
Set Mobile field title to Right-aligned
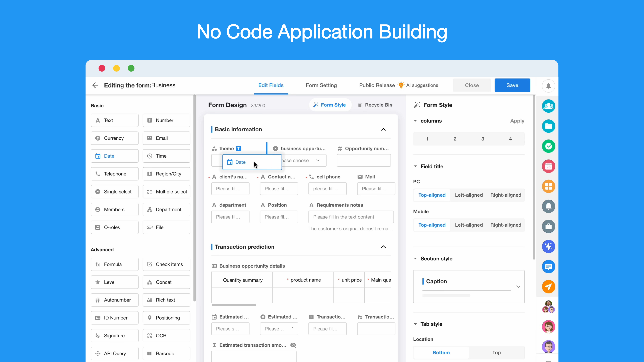pyautogui.click(x=506, y=225)
